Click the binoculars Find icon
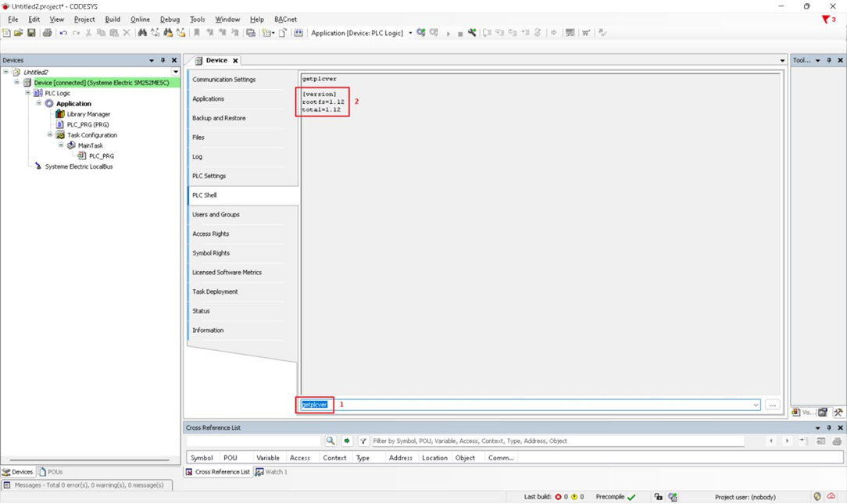The height and width of the screenshot is (504, 847). (142, 33)
